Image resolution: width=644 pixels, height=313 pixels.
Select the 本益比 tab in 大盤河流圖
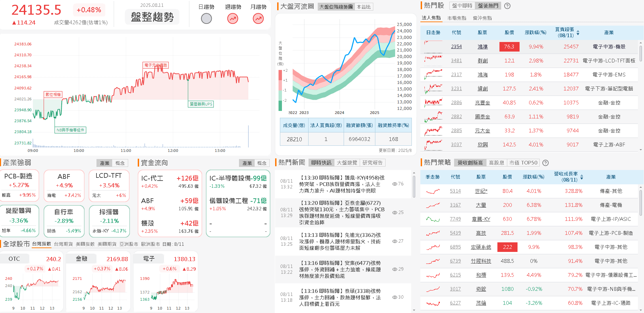[x=364, y=6]
